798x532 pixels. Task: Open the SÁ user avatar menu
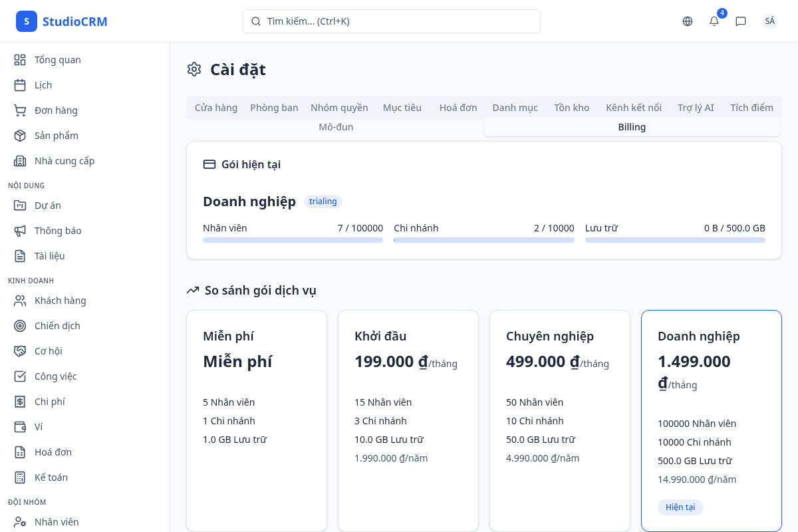tap(769, 21)
